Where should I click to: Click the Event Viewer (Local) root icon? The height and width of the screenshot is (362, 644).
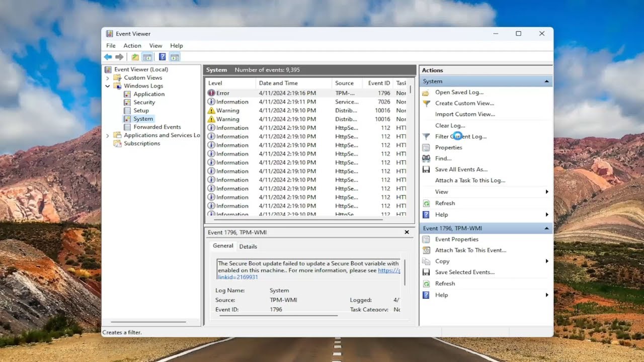click(x=108, y=70)
